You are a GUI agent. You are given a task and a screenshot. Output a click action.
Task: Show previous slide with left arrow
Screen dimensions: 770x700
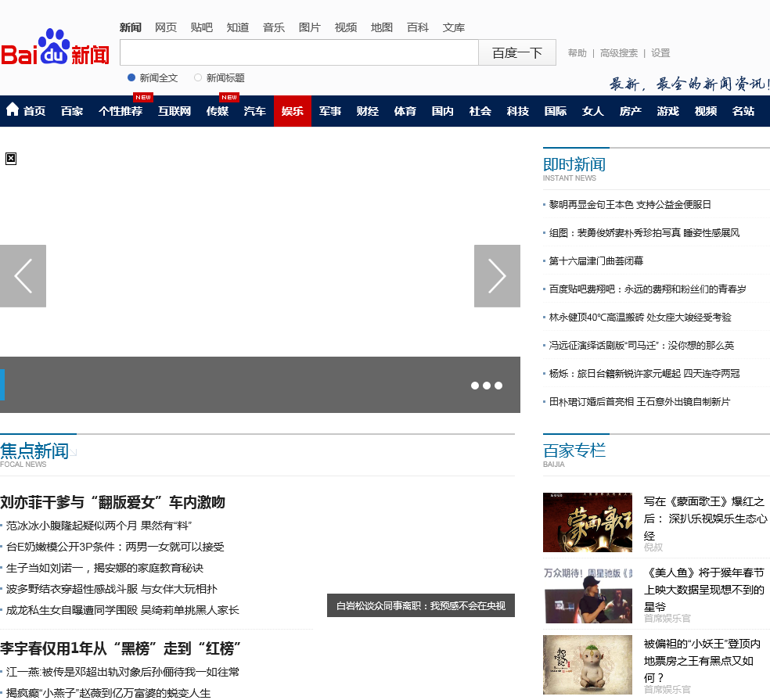(x=23, y=276)
